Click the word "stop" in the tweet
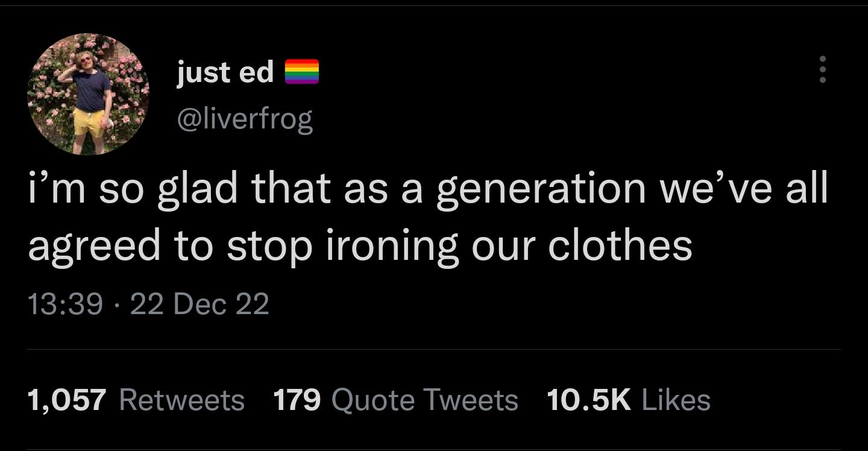The image size is (868, 451). tap(271, 246)
